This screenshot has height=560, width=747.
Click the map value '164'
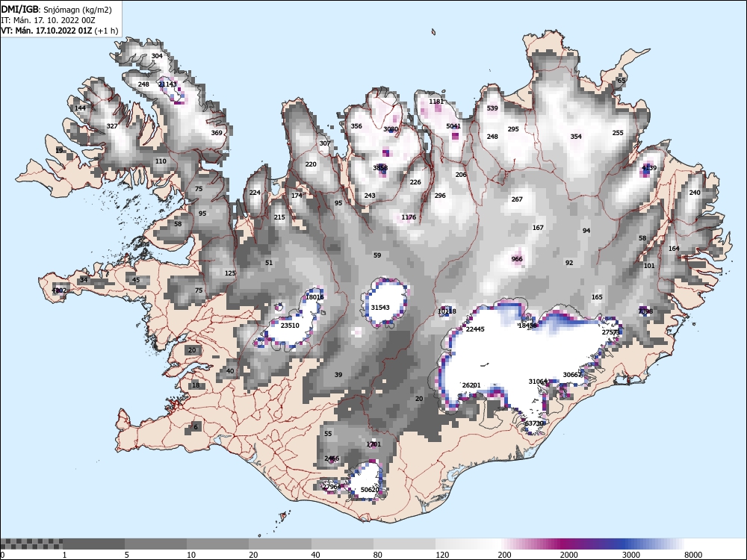(x=674, y=249)
